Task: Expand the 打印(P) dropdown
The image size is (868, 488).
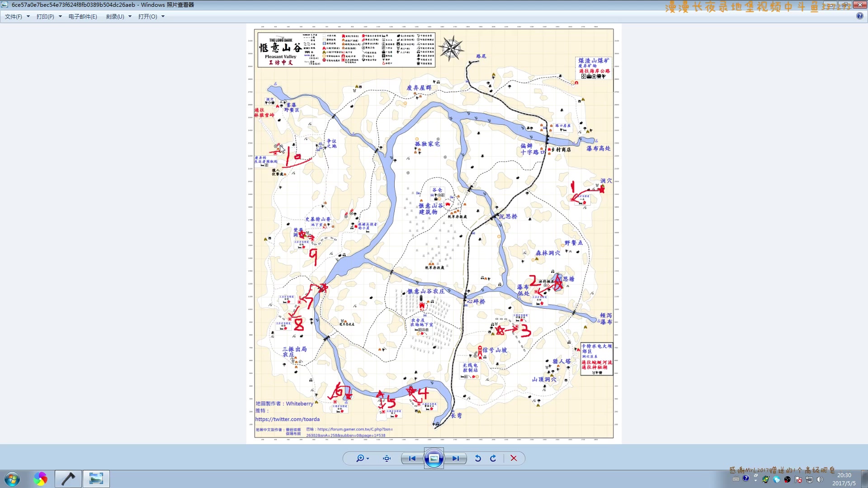Action: (60, 16)
